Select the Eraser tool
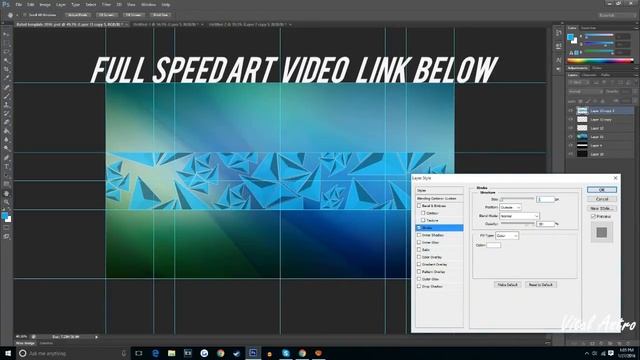 (6, 122)
